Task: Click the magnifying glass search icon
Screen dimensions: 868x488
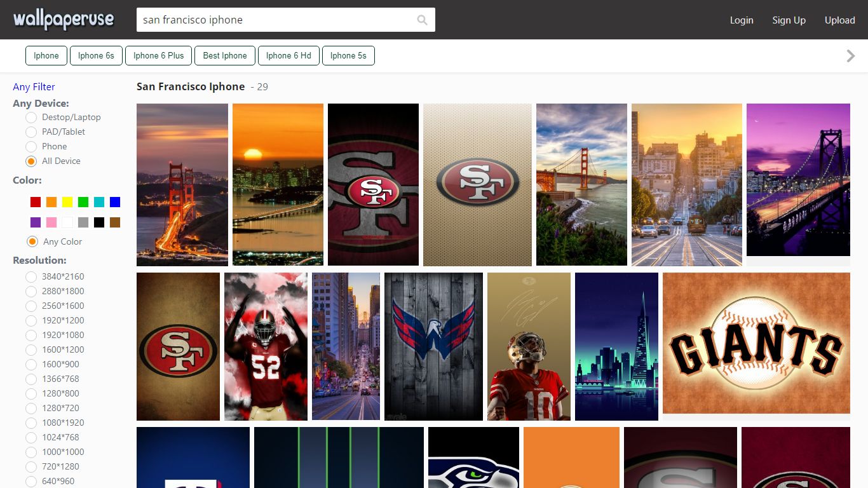Action: (x=422, y=20)
